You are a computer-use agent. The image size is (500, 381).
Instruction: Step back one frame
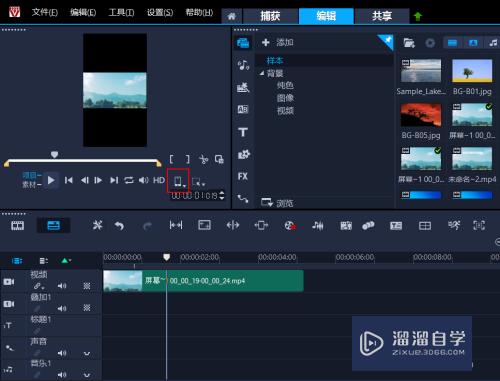click(85, 180)
